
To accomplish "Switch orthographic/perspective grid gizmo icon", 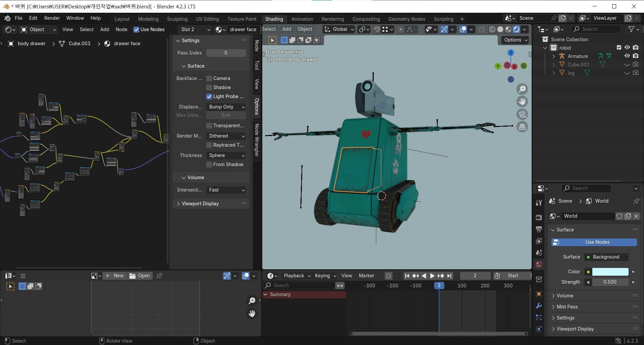I will point(522,127).
